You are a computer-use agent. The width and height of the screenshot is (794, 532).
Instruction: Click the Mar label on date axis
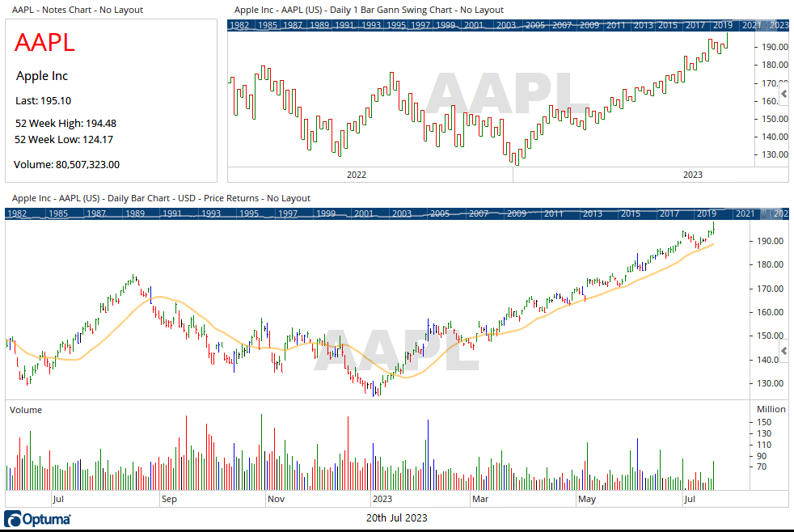(x=480, y=499)
